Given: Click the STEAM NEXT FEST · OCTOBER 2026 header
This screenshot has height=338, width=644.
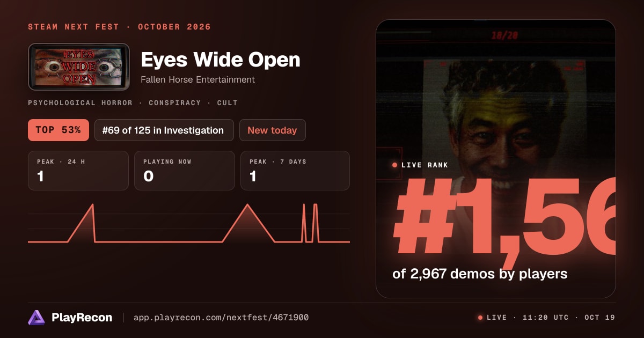Looking at the screenshot, I should point(119,27).
